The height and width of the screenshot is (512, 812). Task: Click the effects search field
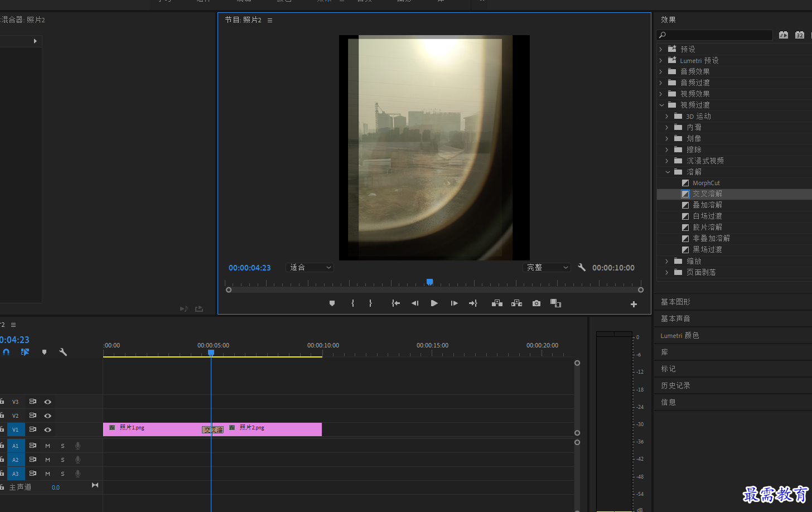[x=715, y=35]
